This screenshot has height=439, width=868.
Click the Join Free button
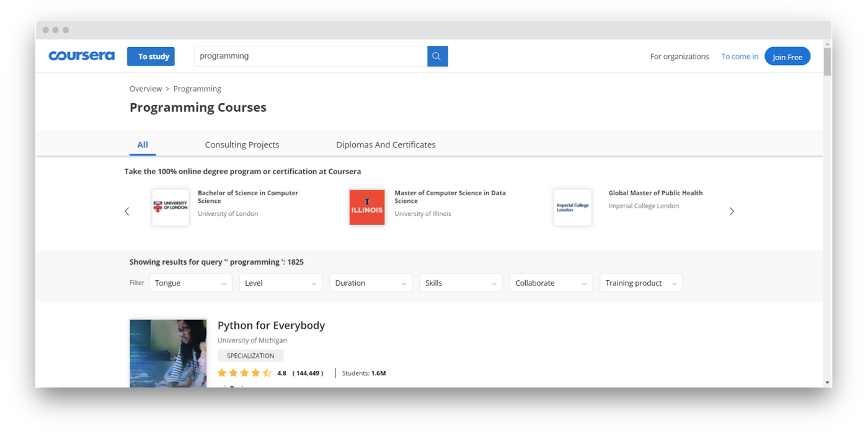pos(787,56)
